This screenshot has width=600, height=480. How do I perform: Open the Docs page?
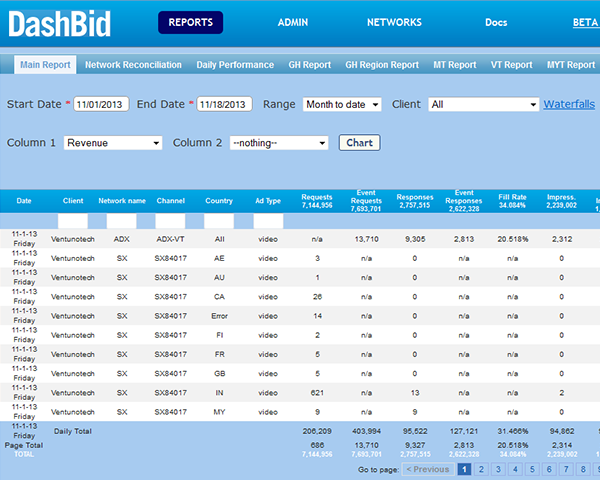click(x=496, y=22)
